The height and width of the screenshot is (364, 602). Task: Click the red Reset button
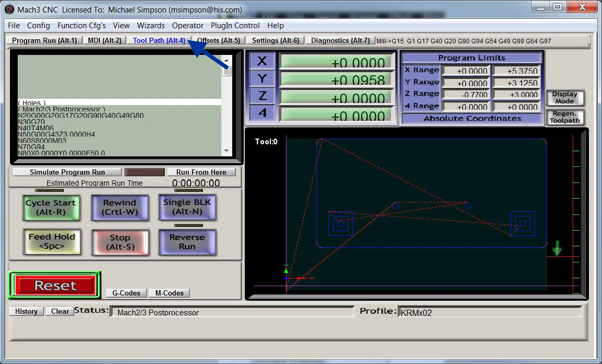click(54, 285)
